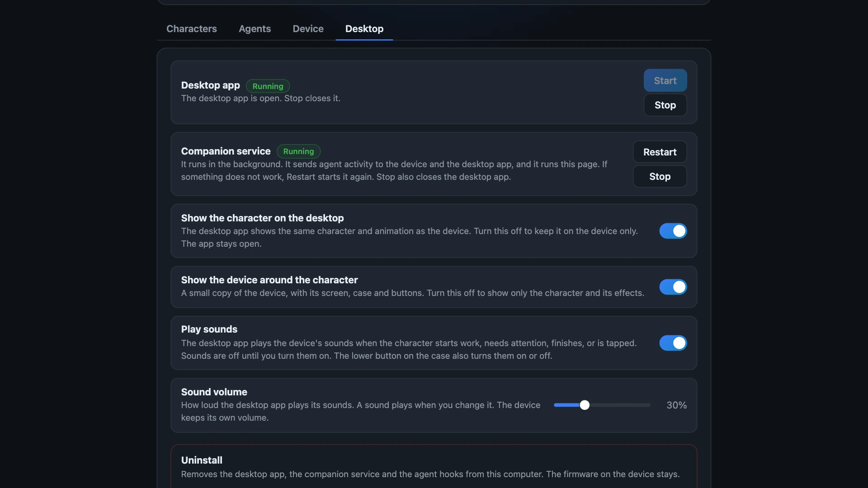Switch to the Characters tab
Viewport: 868px width, 488px height.
(x=192, y=28)
